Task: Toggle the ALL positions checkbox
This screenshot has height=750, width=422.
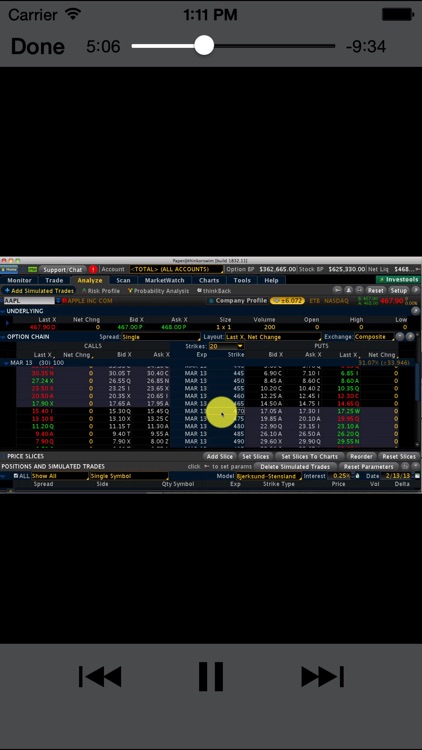Action: click(16, 476)
